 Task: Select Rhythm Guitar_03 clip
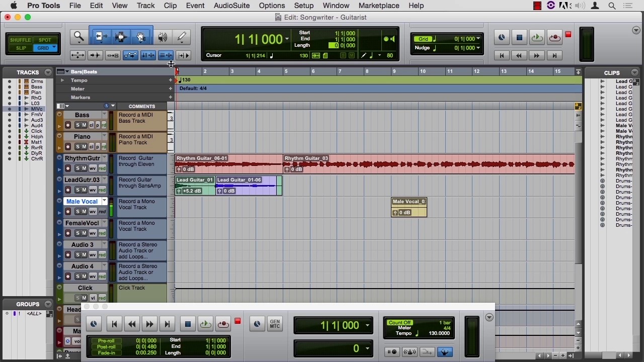429,164
